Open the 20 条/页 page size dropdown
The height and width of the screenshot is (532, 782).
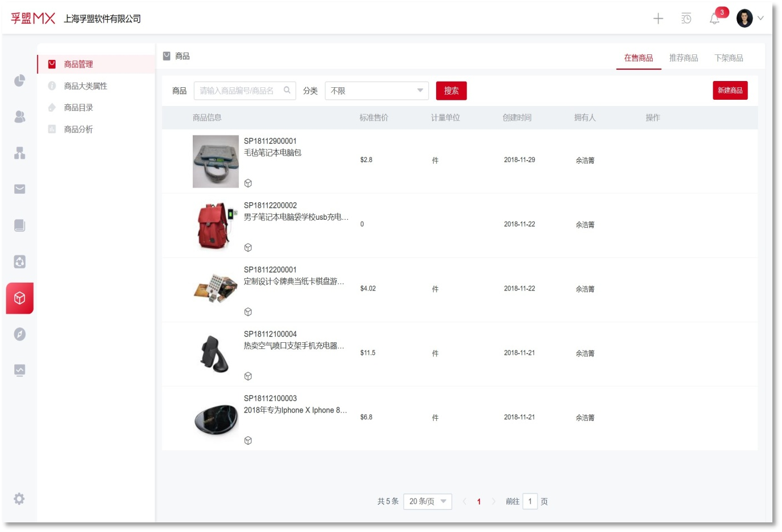[428, 501]
